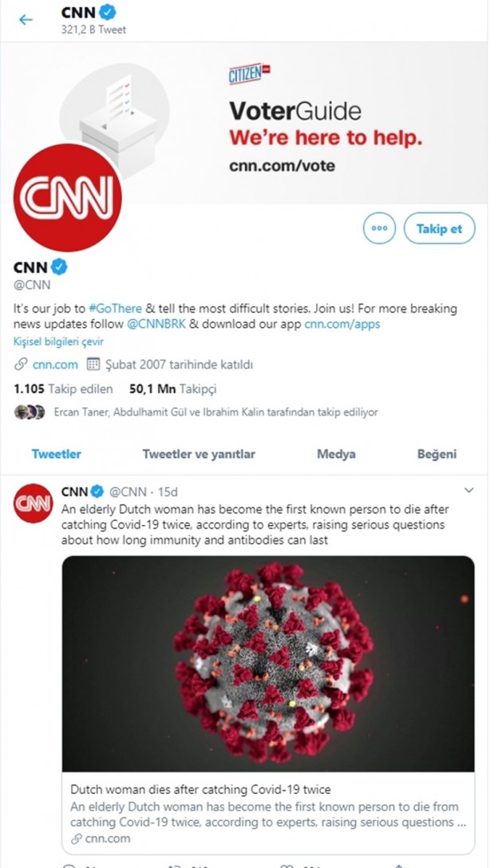The image size is (490, 868).
Task: Go back using the left arrow icon
Action: [x=26, y=20]
